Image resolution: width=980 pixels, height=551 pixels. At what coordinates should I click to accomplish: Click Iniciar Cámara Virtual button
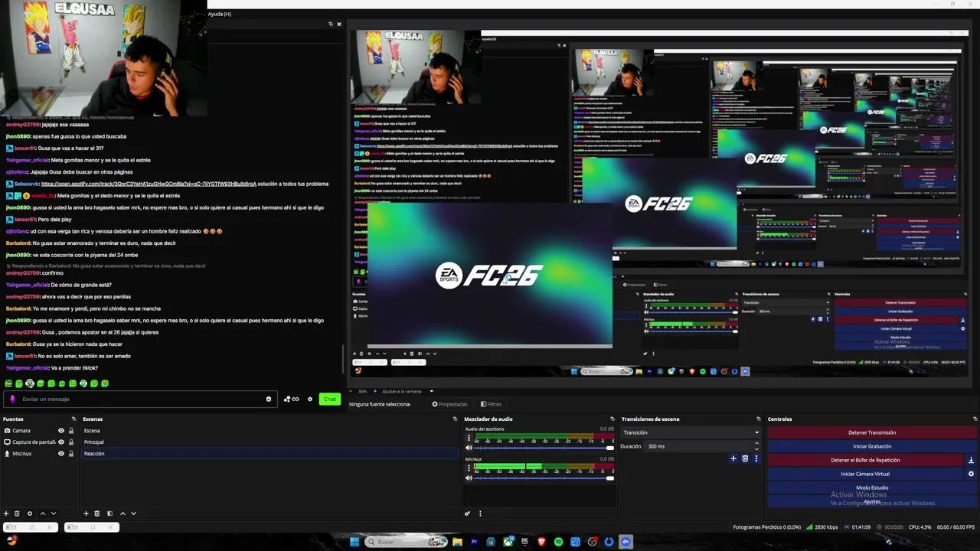tap(865, 474)
